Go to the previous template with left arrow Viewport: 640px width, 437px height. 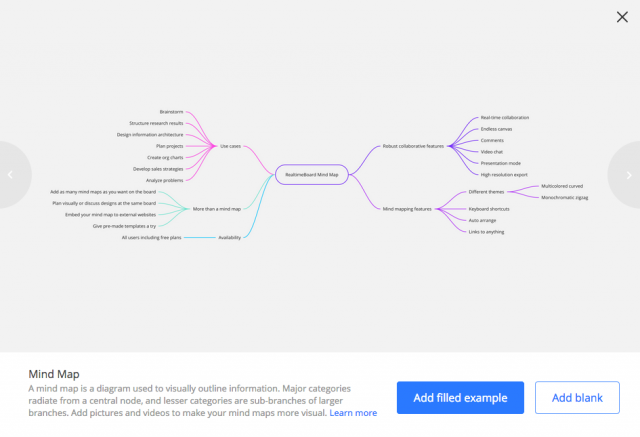[12, 175]
